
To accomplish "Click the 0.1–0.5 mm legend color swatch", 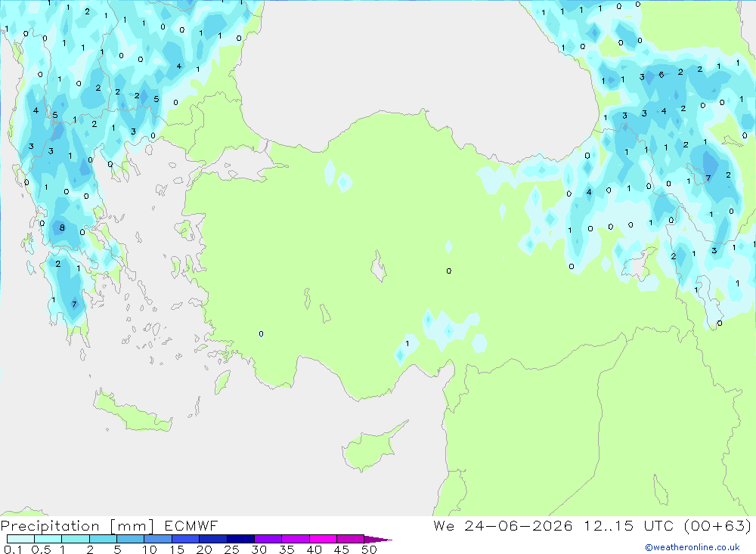I will 20,539.
